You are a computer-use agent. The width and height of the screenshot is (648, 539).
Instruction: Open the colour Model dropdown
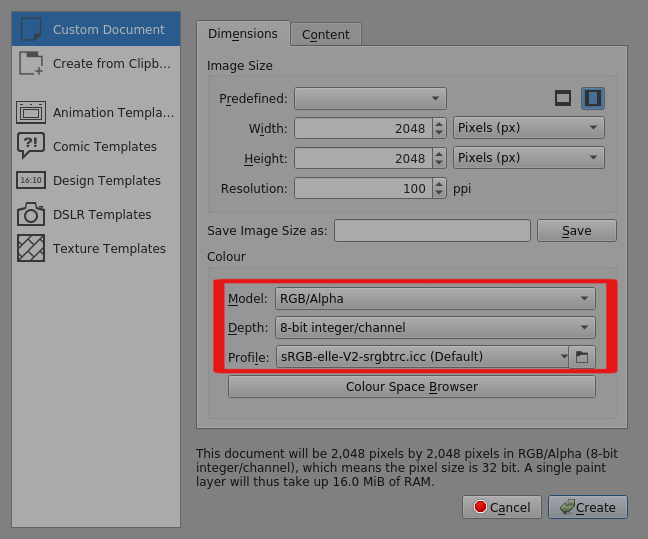coord(435,298)
